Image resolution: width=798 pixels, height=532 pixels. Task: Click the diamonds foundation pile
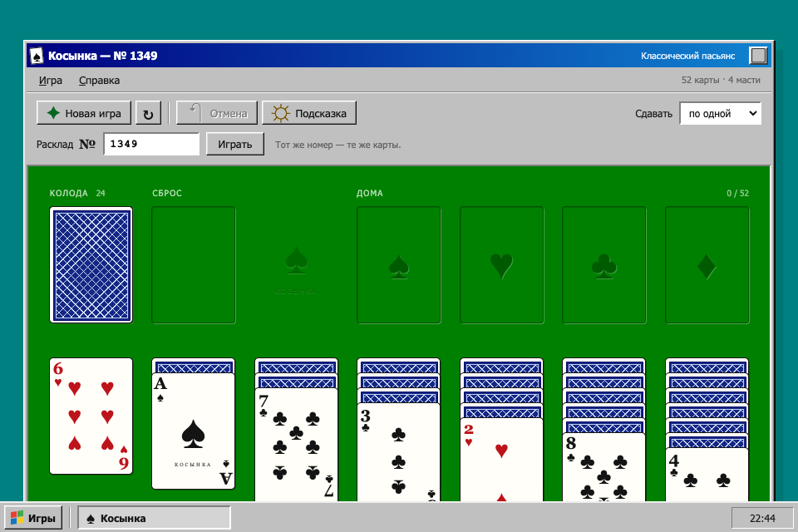pos(707,264)
